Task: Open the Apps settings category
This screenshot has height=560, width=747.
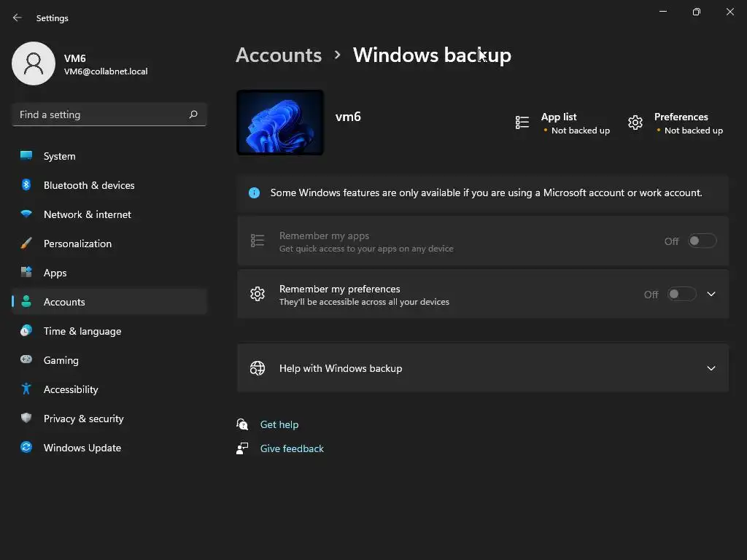Action: (55, 273)
